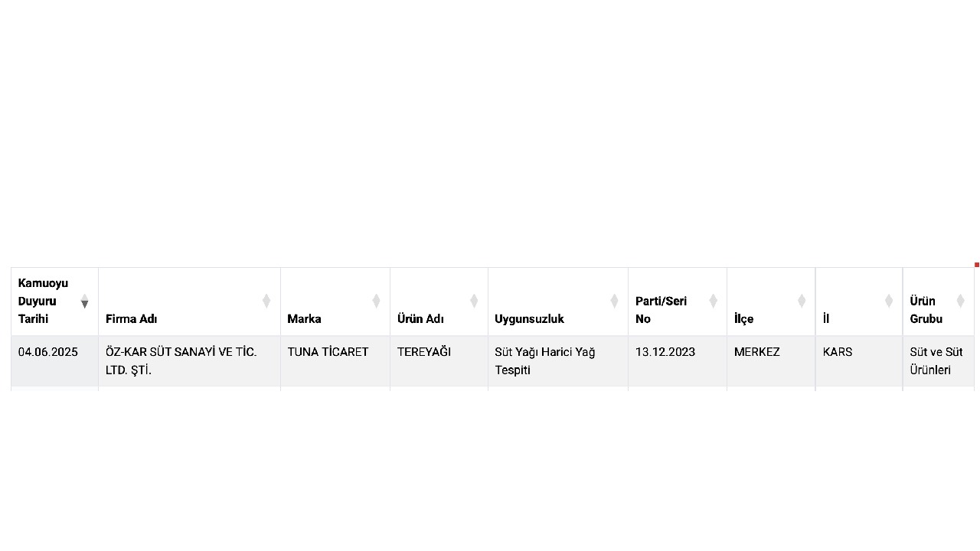Select the 'Süt ve Süt Ürünleri' group cell
The height and width of the screenshot is (551, 980).
939,361
